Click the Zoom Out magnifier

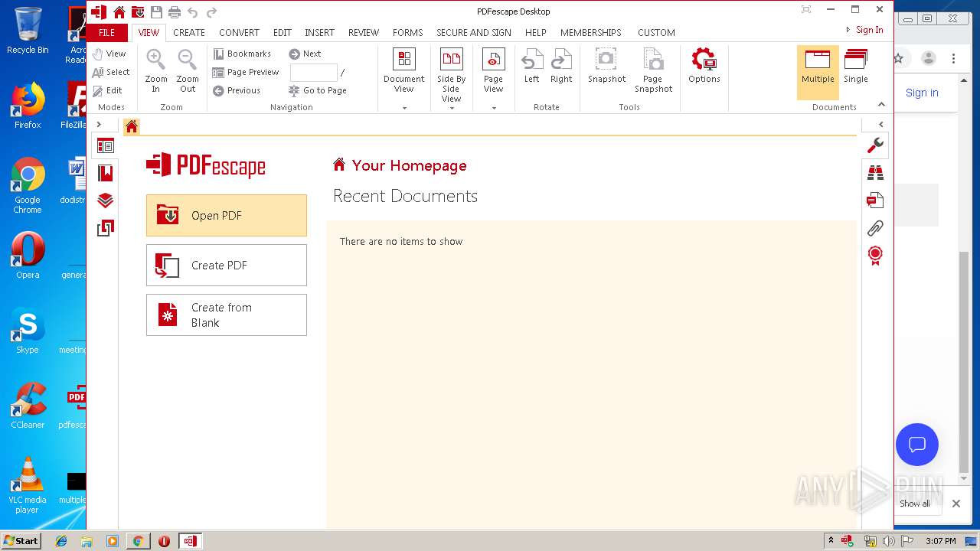tap(188, 71)
